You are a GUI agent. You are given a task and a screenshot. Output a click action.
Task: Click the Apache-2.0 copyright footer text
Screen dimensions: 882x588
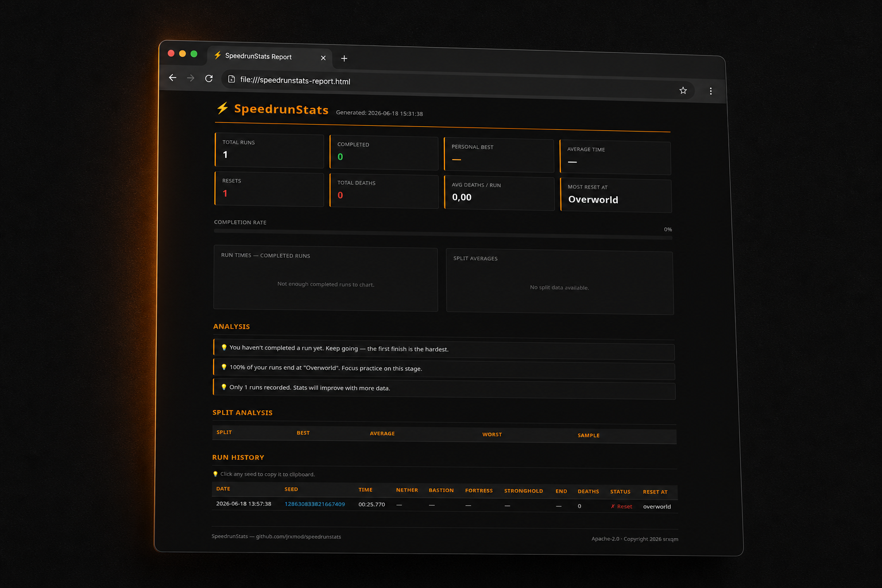(x=635, y=539)
